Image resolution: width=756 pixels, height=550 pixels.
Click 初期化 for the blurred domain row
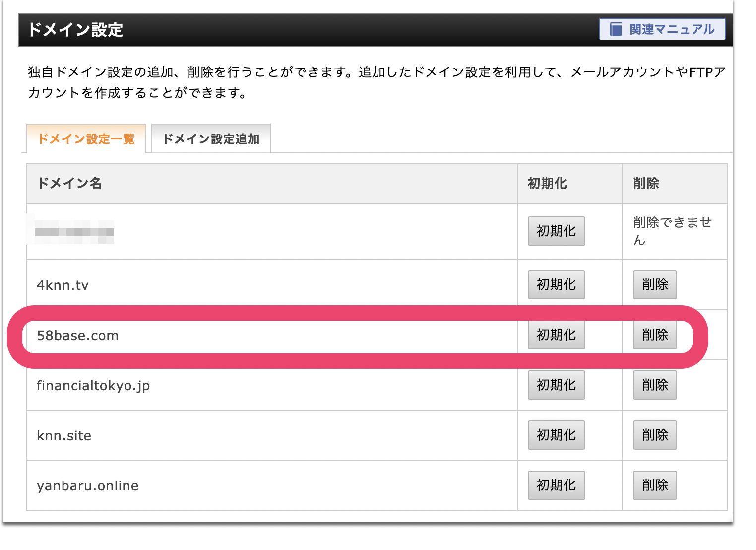556,231
